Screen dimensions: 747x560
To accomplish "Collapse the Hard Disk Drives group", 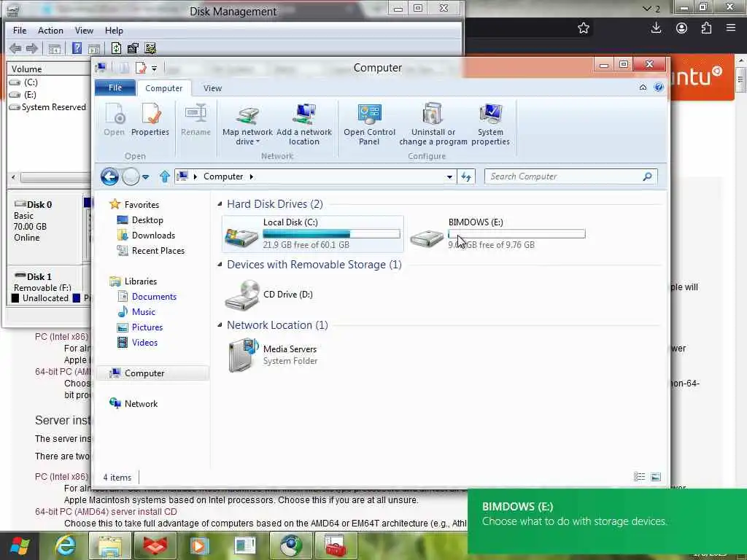I will [220, 204].
